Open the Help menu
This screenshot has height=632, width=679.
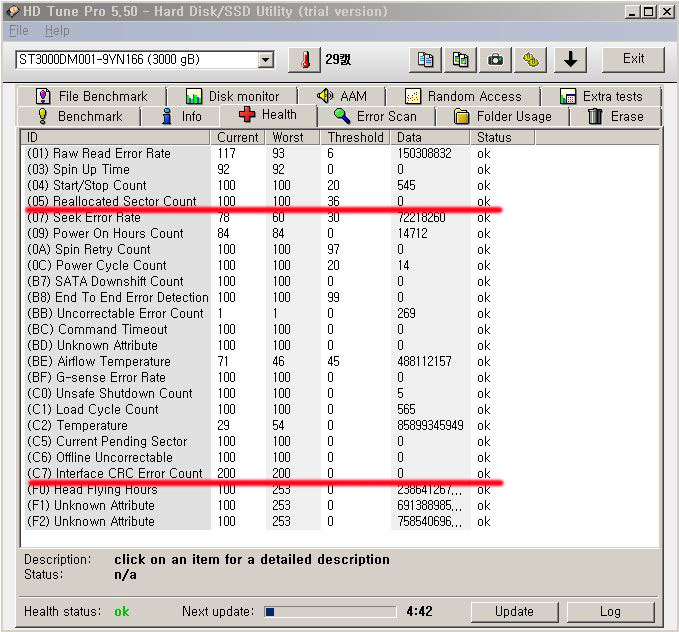click(x=57, y=31)
